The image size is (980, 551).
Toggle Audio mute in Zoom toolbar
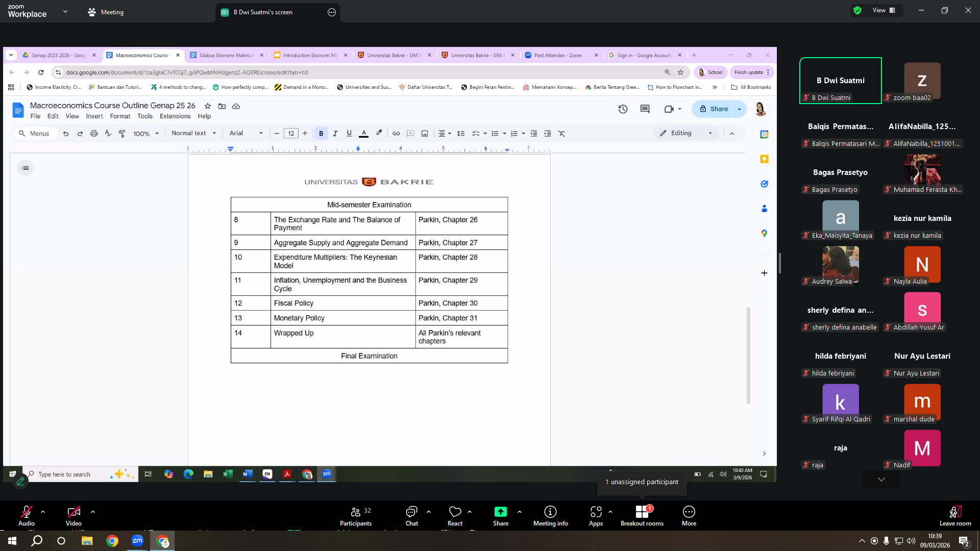[27, 516]
